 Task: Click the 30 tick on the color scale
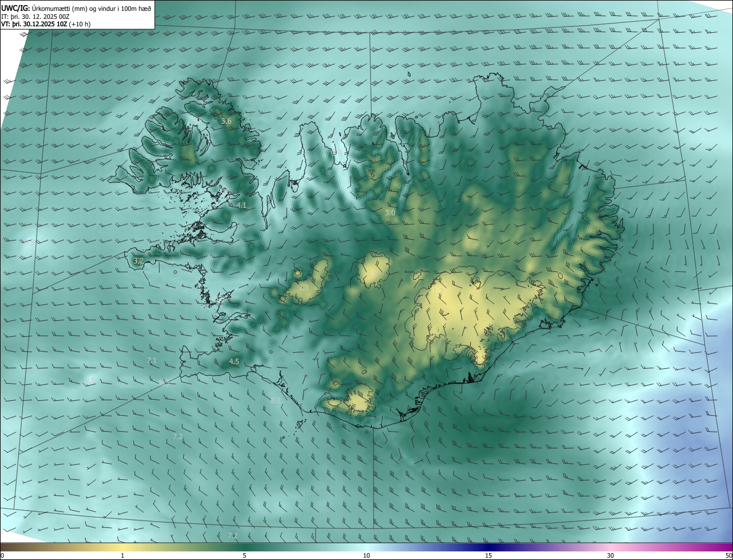(610, 555)
